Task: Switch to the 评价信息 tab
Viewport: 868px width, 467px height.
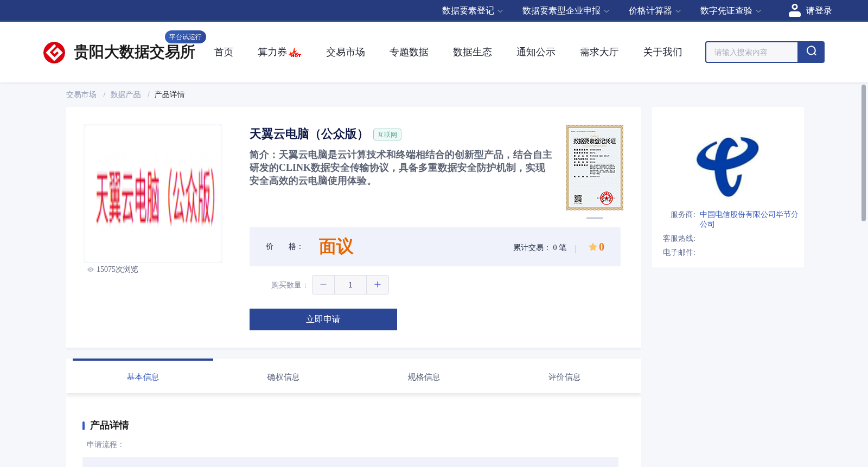Action: 564,377
